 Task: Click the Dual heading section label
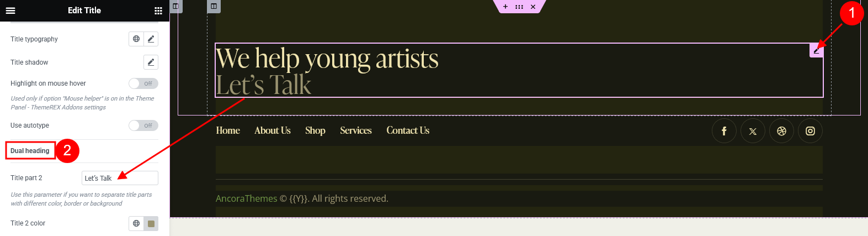pos(30,151)
